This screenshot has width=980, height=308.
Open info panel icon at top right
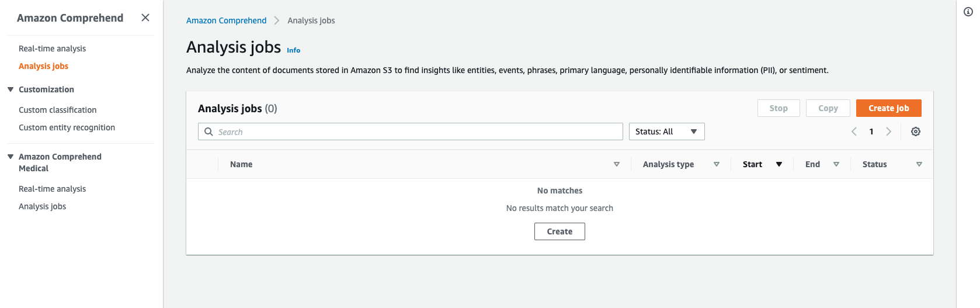[x=968, y=12]
